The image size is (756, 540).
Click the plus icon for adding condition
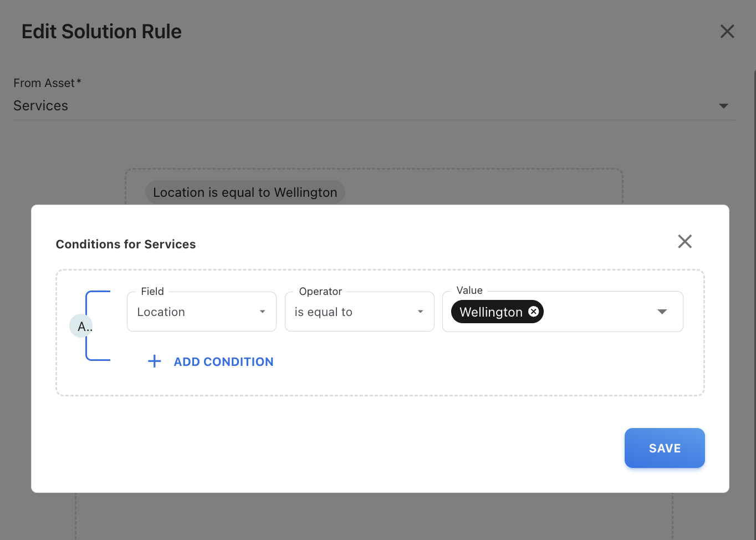coord(155,361)
